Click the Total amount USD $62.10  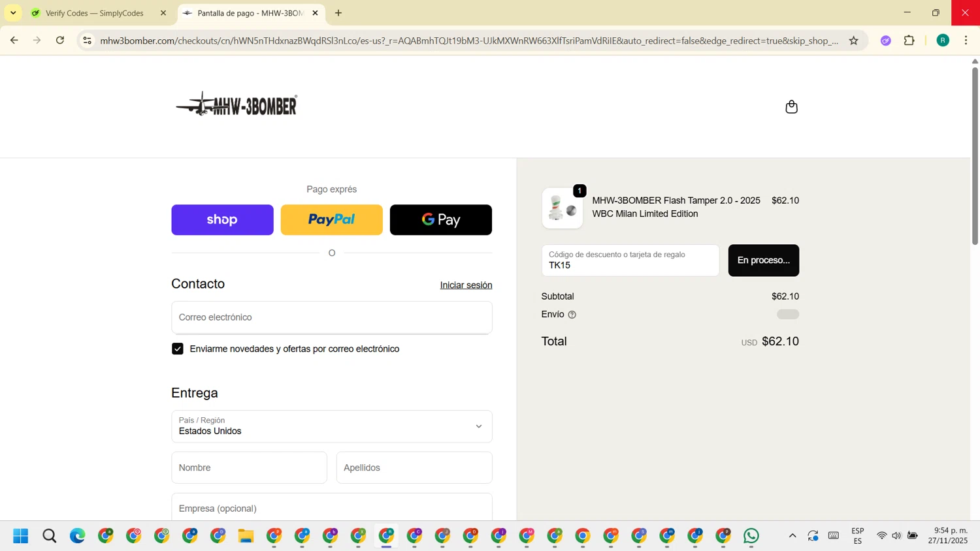pos(770,341)
